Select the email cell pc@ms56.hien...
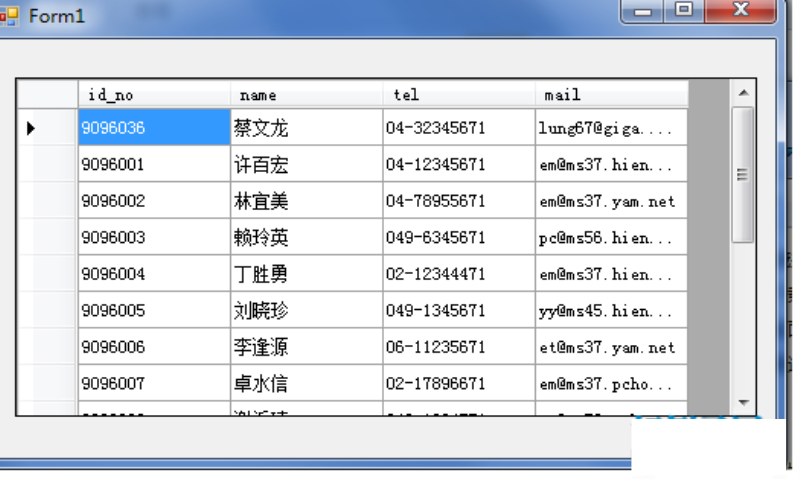800x481 pixels. 611,238
